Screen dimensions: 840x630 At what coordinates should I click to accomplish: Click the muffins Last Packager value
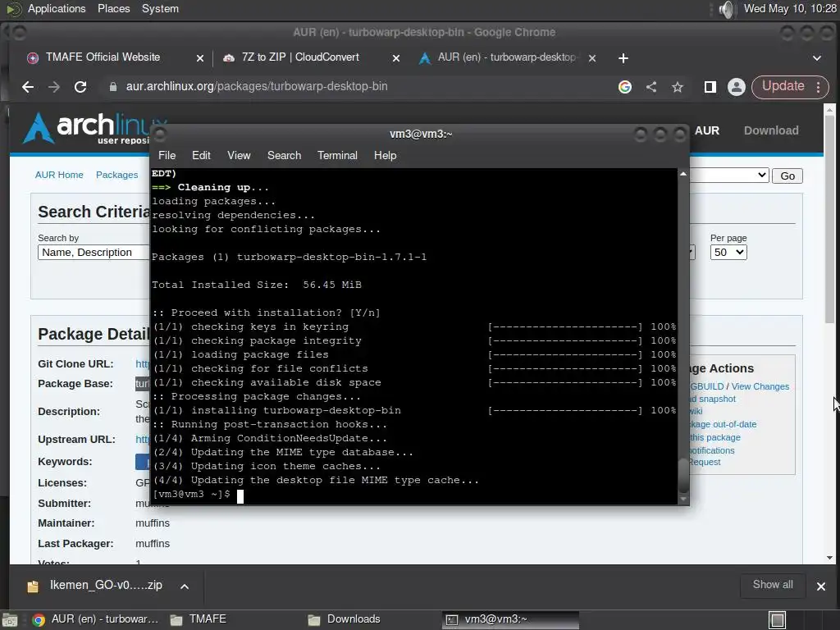coord(152,543)
